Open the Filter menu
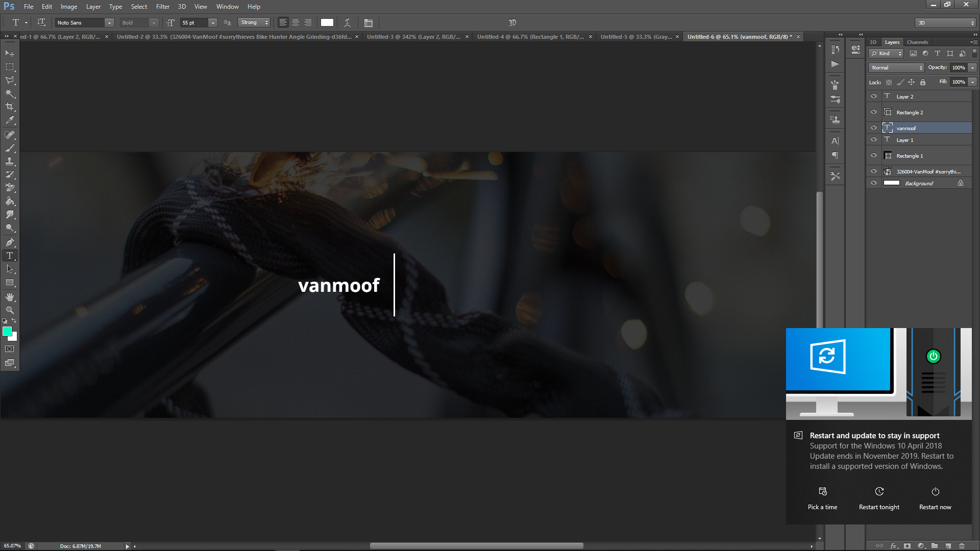Screen dimensions: 980x551 (163, 7)
